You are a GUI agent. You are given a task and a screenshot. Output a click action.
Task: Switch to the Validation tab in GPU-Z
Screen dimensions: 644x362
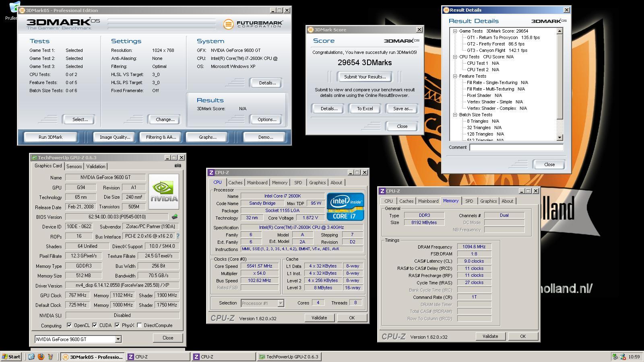click(96, 167)
